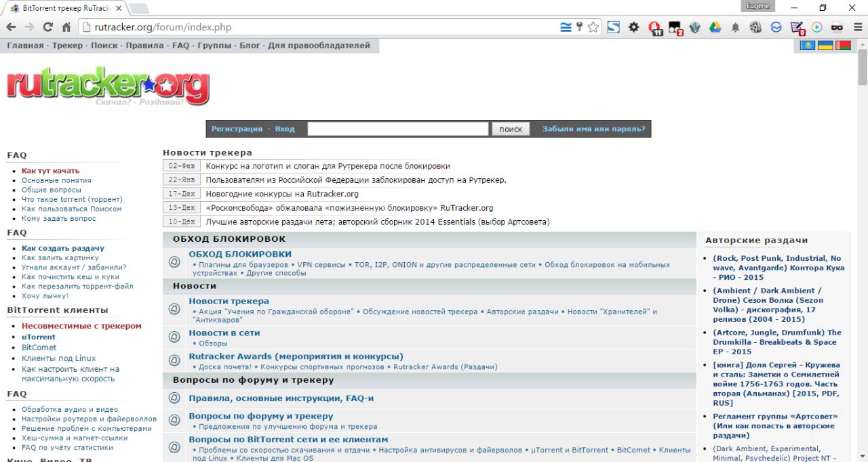Open the blue circle wave extension icon
Viewport: 868px width, 462px height.
tap(776, 27)
